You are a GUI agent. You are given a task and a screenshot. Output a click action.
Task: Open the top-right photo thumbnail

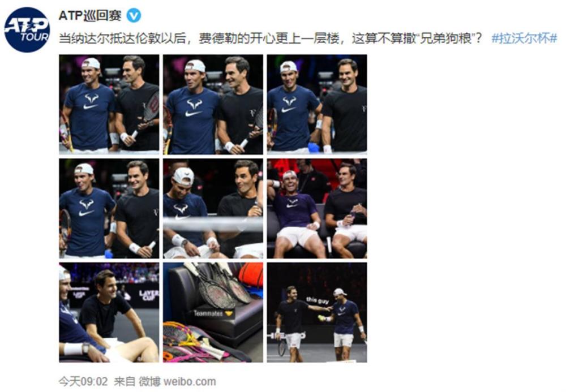pos(317,105)
